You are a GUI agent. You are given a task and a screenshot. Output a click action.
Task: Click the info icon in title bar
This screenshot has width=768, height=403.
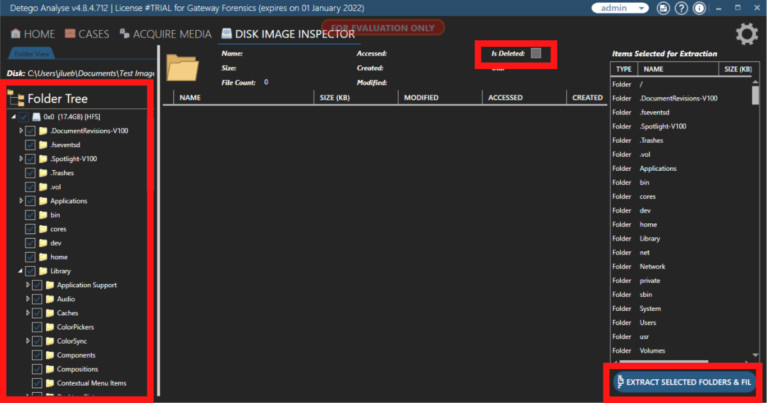(698, 8)
